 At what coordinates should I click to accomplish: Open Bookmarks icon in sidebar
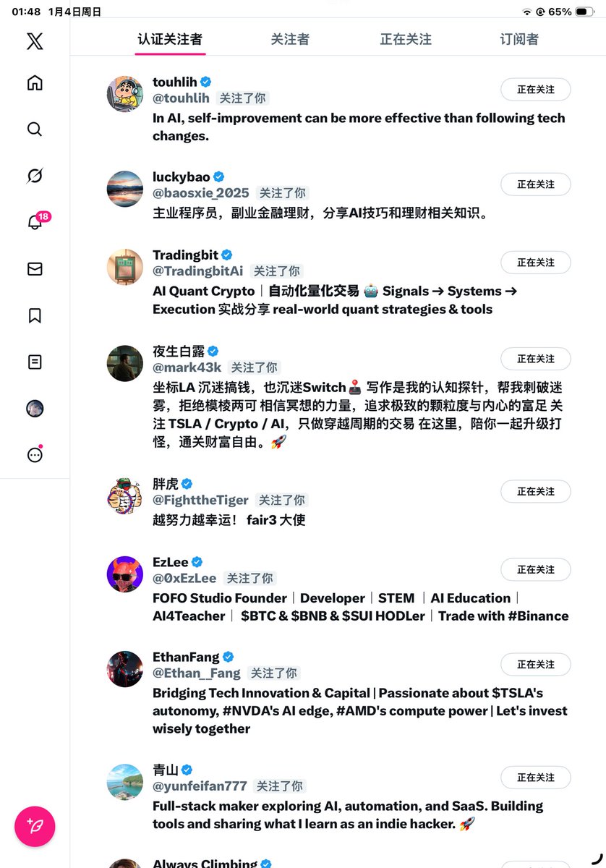click(x=35, y=315)
